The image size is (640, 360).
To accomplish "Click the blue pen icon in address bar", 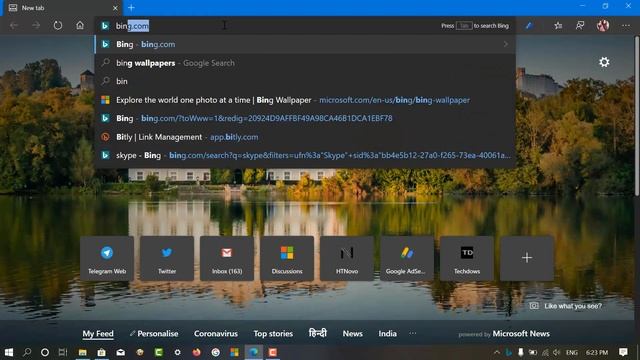I will coord(529,26).
